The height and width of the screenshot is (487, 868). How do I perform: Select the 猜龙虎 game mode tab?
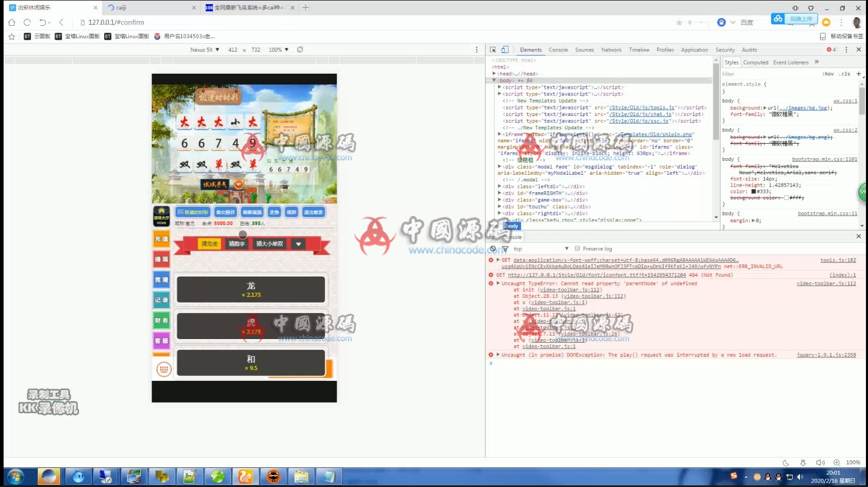[209, 244]
